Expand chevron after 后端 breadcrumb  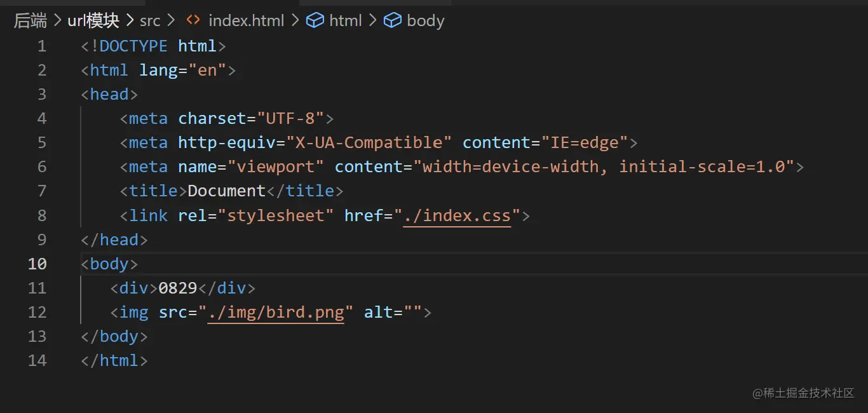point(58,21)
